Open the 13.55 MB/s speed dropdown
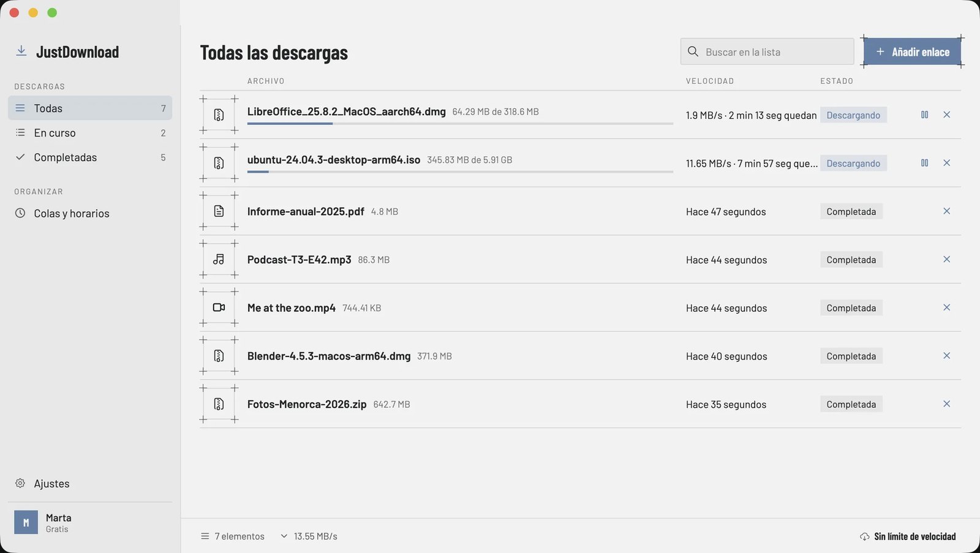 (x=309, y=536)
